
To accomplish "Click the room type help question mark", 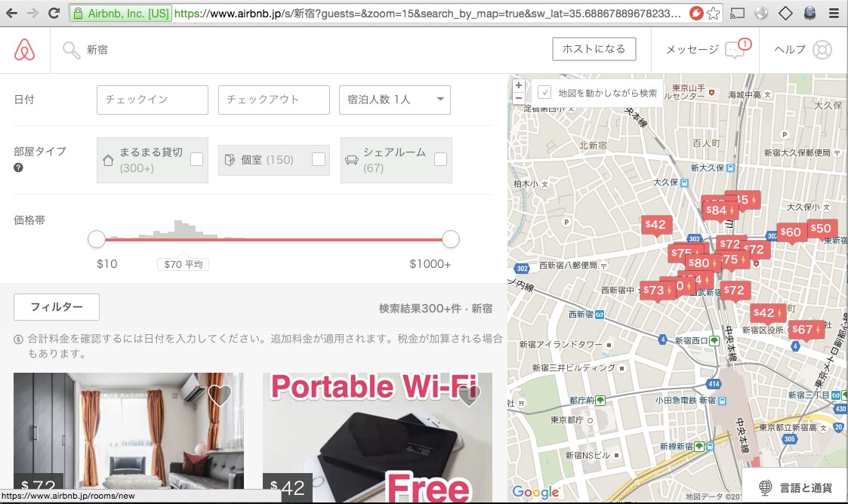I will 18,167.
